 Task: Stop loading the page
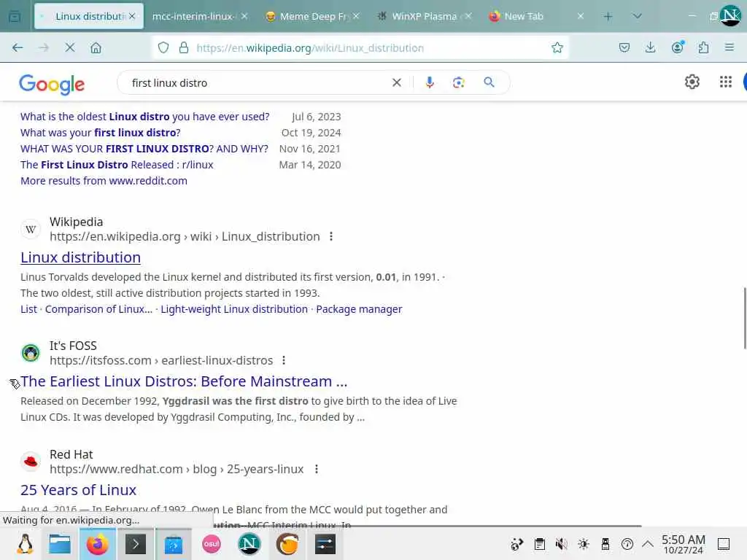click(x=69, y=47)
